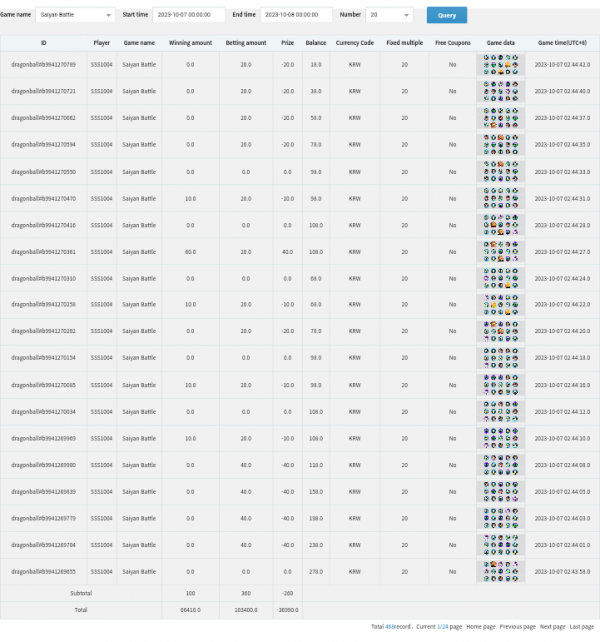Open game data thumbnail for 02:44:18.0 row
600x642 pixels.
(500, 358)
